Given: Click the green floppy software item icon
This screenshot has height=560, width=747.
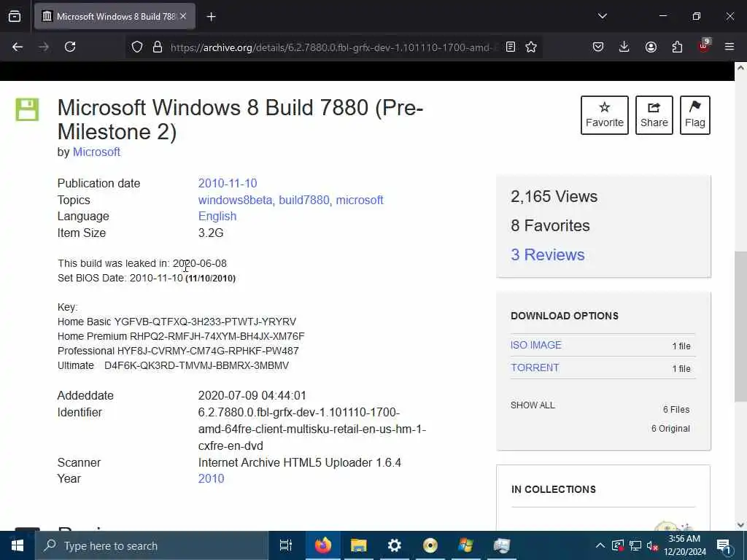Looking at the screenshot, I should [x=27, y=109].
